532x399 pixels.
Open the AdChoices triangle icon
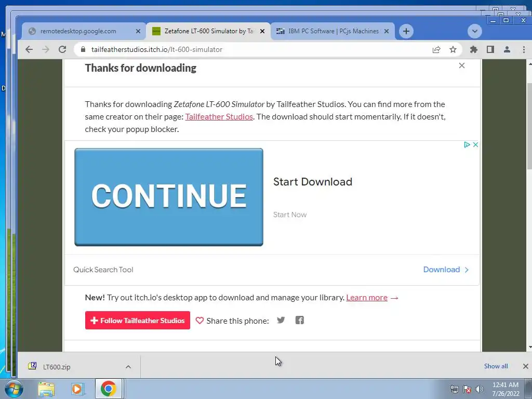coord(467,144)
